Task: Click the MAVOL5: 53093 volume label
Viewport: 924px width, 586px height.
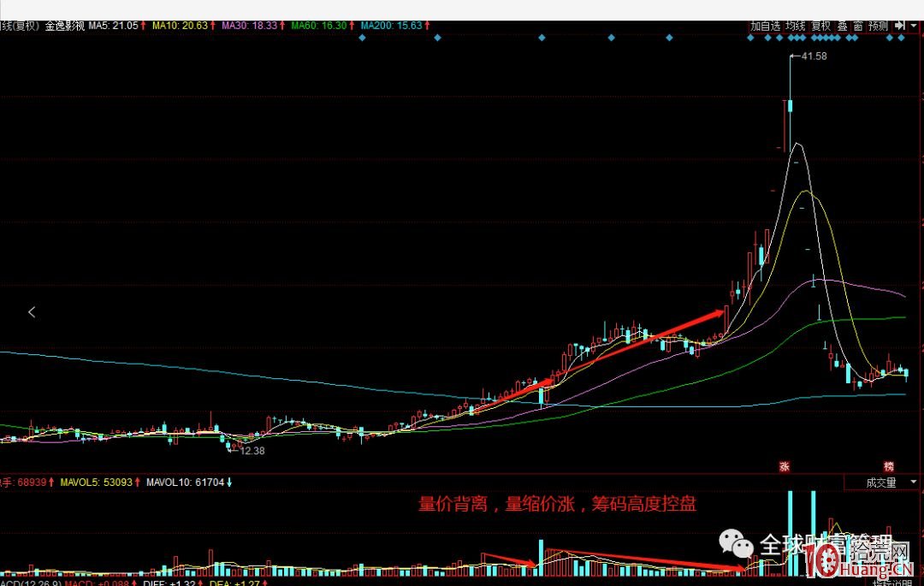Action: click(x=96, y=482)
